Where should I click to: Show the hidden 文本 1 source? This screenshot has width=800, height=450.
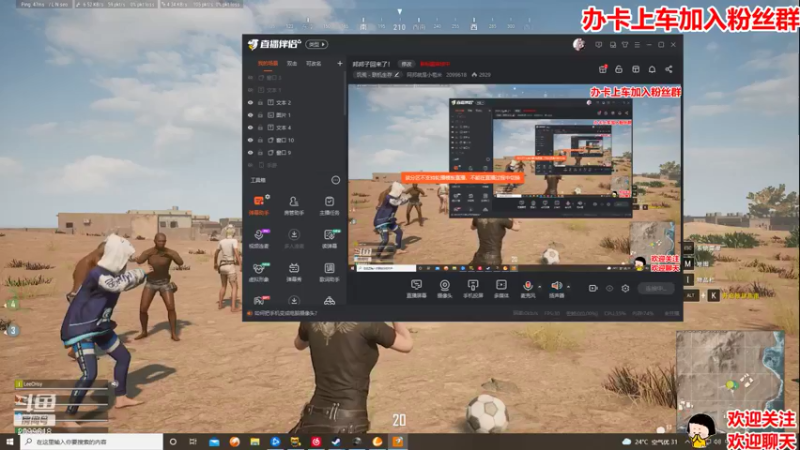251,90
